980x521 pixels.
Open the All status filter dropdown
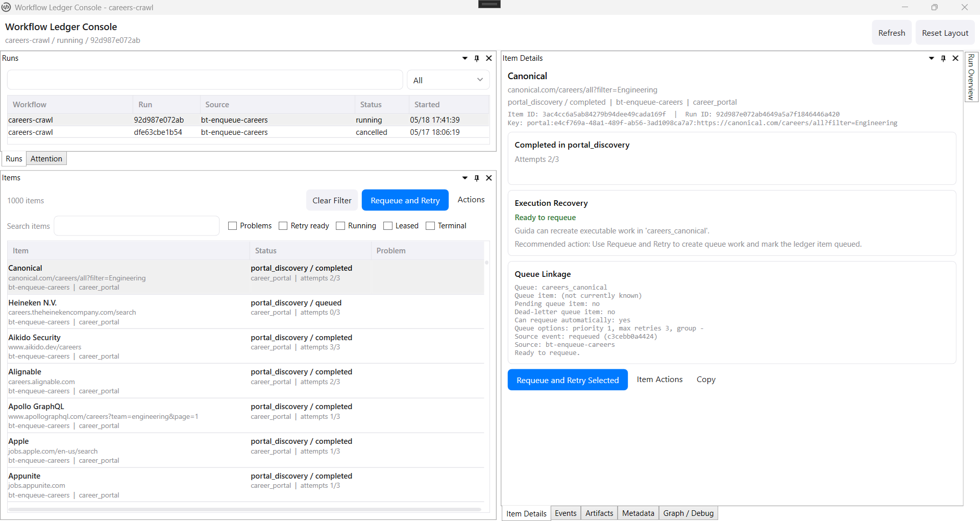[x=448, y=80]
